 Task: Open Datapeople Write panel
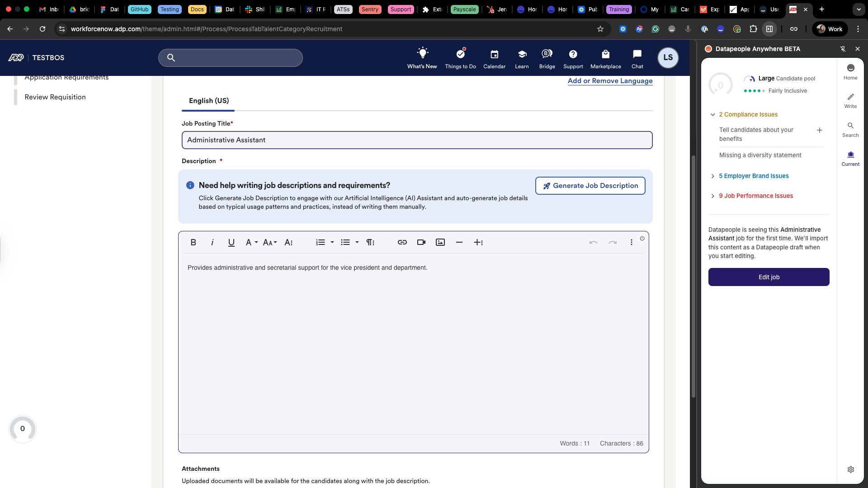(850, 101)
